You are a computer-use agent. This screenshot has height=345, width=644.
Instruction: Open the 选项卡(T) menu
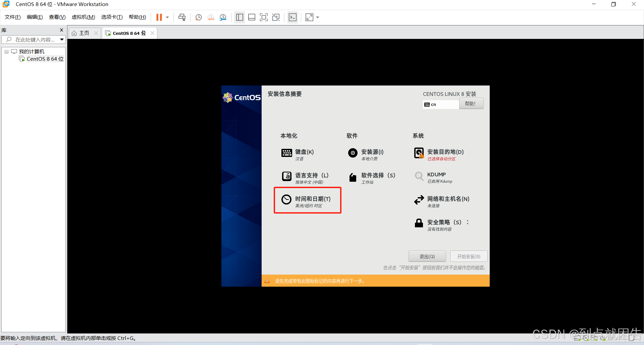(112, 17)
